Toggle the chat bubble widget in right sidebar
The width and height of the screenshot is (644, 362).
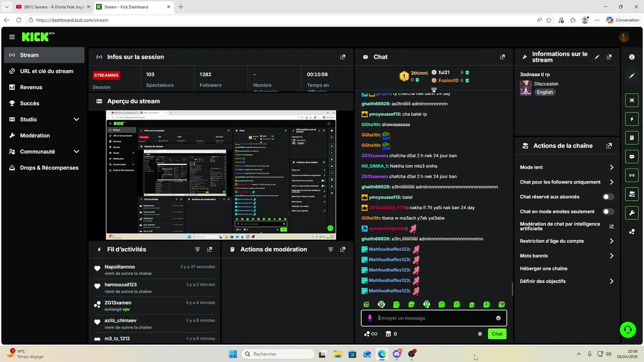[x=632, y=156]
